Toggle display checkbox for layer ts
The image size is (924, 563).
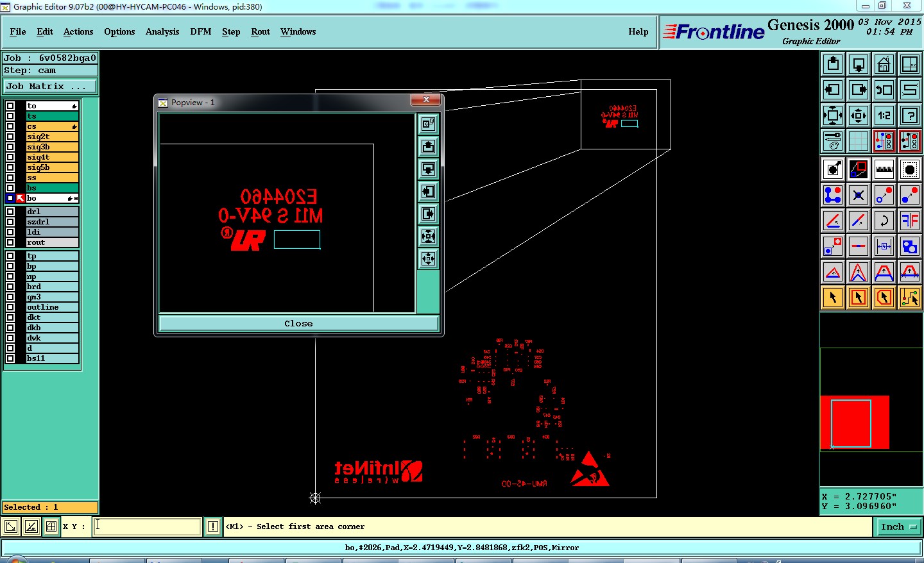pyautogui.click(x=10, y=116)
